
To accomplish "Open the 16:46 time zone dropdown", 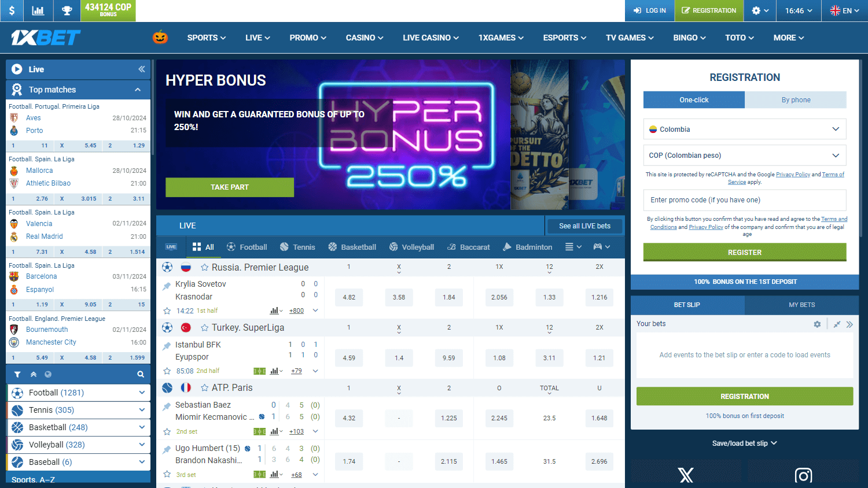I will (799, 10).
